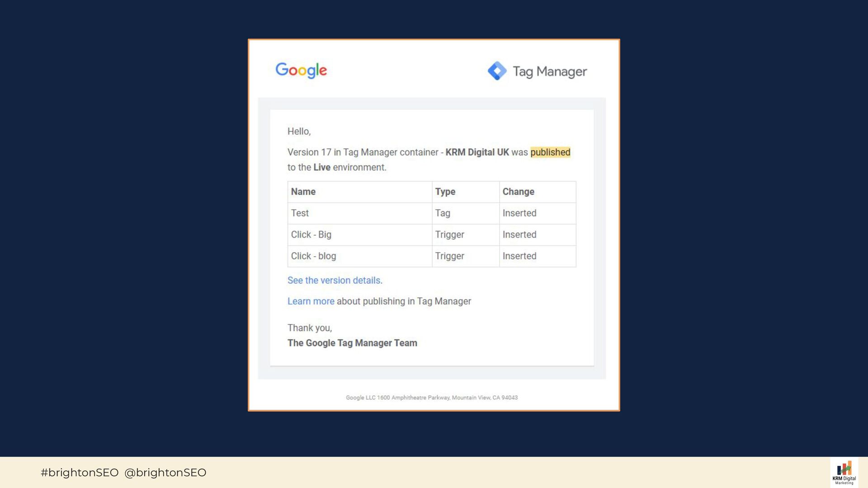868x488 pixels.
Task: Click the Google LLC address footer
Action: point(432,398)
